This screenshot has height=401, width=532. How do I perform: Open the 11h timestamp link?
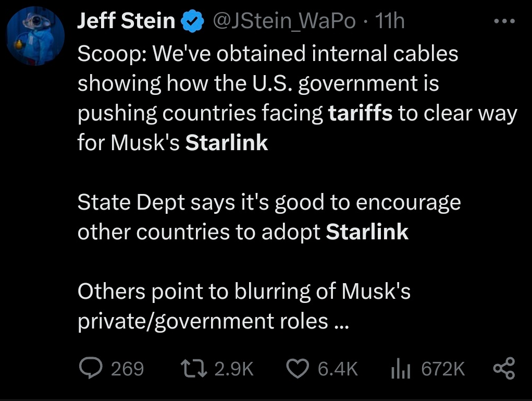390,21
